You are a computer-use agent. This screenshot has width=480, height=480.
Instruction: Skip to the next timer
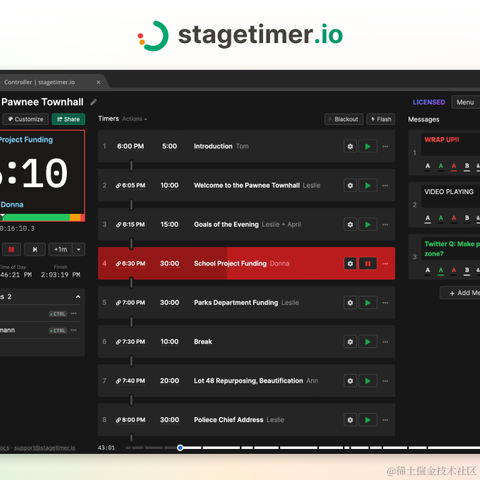pos(35,249)
